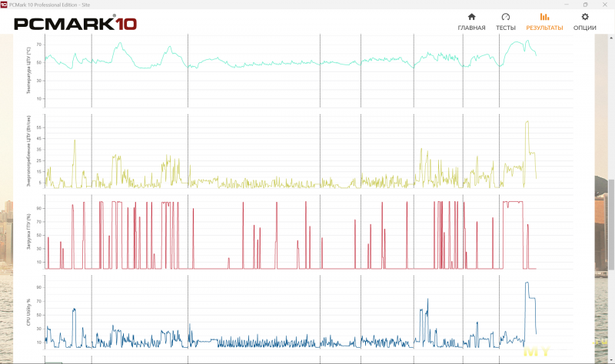Screen dimensions: 615x364
Task: Click the orange bar chart icon
Action: 544,16
